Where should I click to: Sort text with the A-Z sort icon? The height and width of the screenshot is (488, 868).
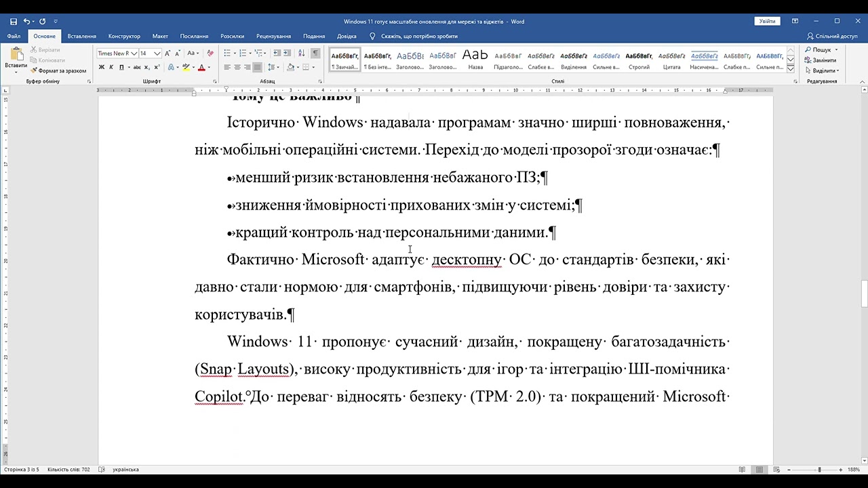coord(301,53)
